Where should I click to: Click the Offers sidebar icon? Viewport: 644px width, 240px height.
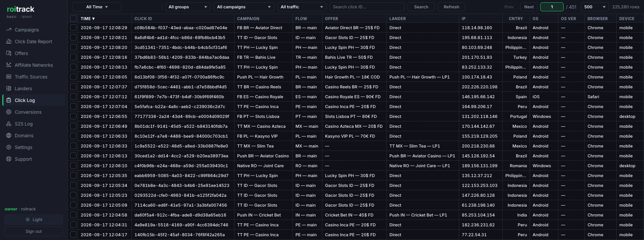pos(9,53)
